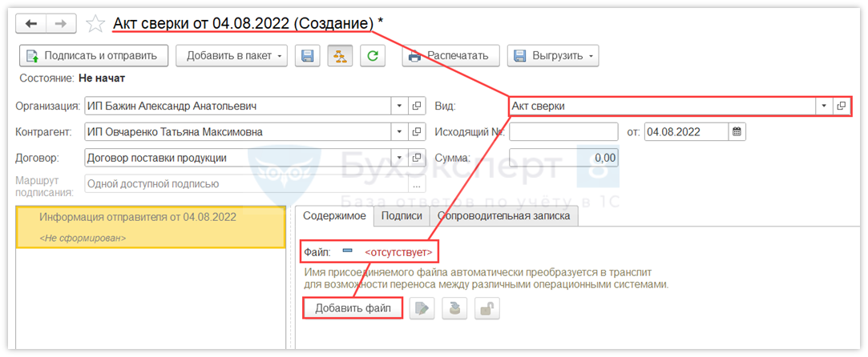This screenshot has width=868, height=357.
Task: Click the back navigation arrow
Action: [32, 24]
